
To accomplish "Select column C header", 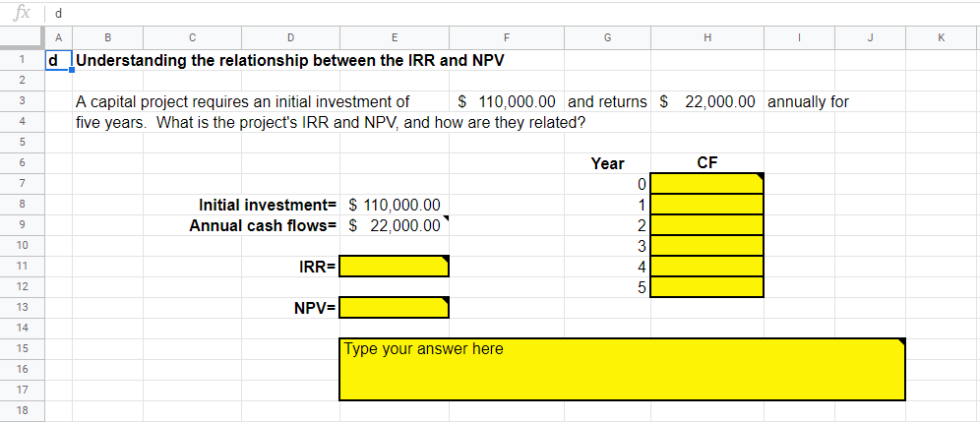I will tap(193, 37).
